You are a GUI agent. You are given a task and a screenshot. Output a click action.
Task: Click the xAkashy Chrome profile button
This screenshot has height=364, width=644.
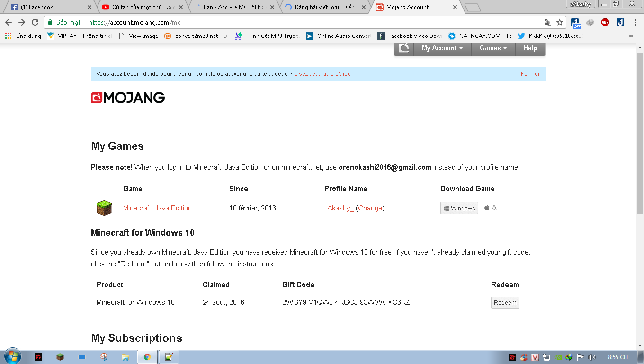(x=581, y=4)
